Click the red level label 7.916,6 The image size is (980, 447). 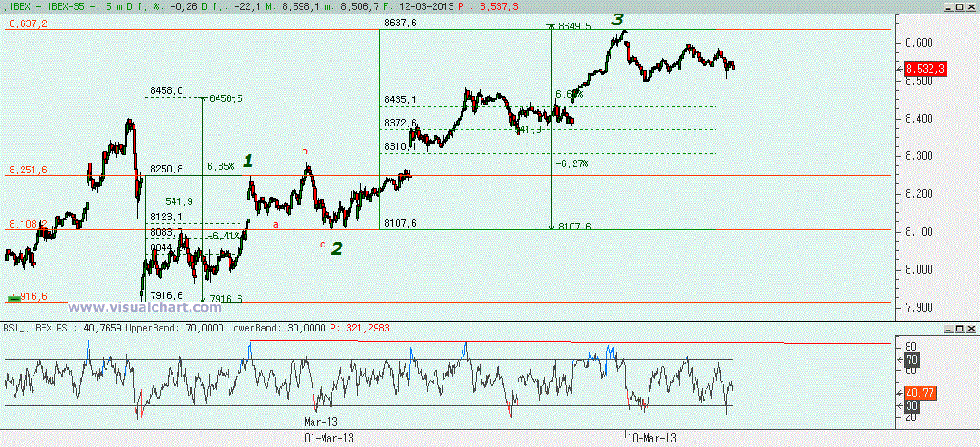27,295
